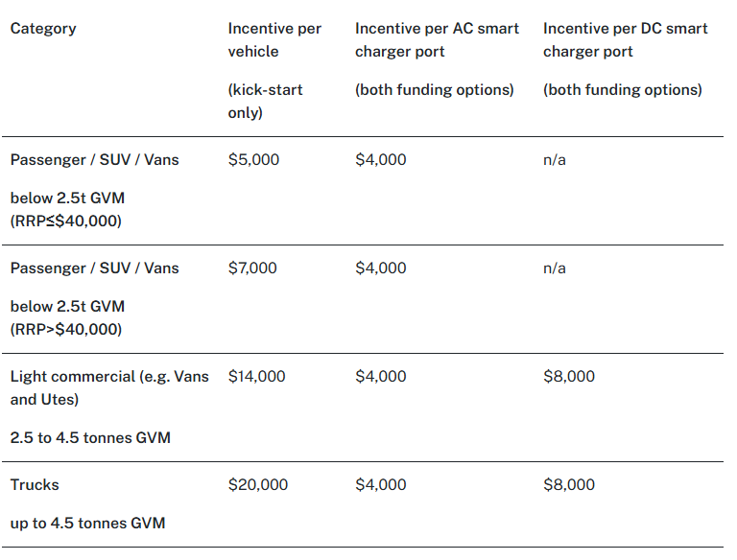Image resolution: width=737 pixels, height=560 pixels.
Task: Click the RRP>$40,000 text
Action: point(66,329)
